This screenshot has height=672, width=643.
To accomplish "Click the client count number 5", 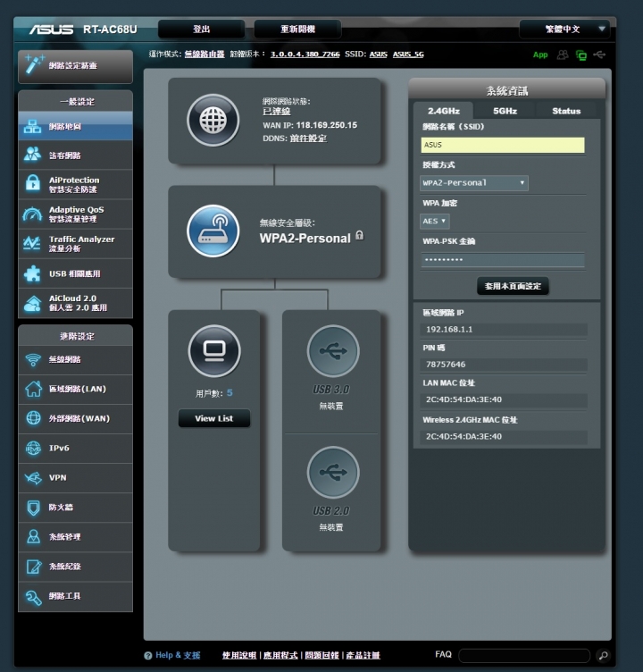I will [230, 393].
